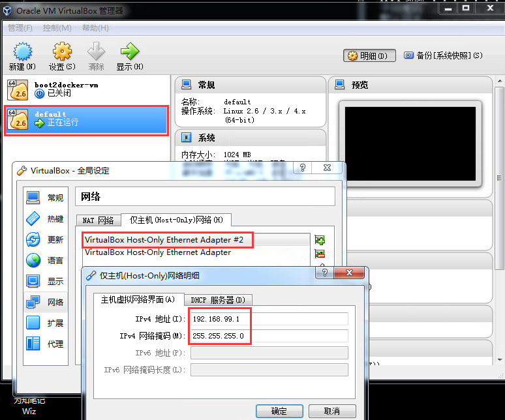This screenshot has width=505, height=420.
Task: Click help button in host-only details dialog
Action: [x=325, y=273]
